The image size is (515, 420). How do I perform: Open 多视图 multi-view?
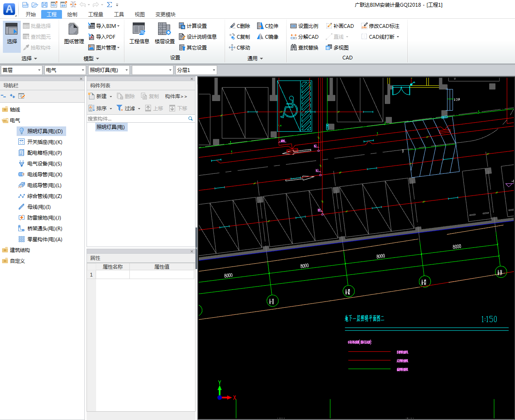[337, 47]
